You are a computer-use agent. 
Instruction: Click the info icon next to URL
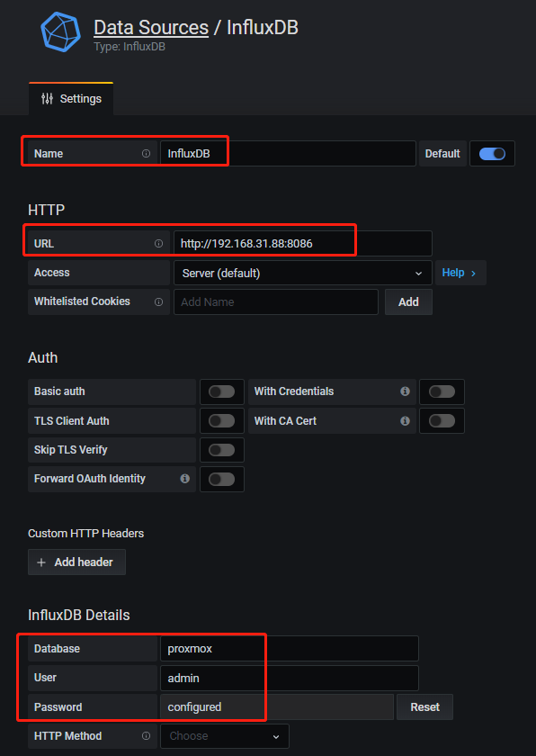(x=158, y=243)
